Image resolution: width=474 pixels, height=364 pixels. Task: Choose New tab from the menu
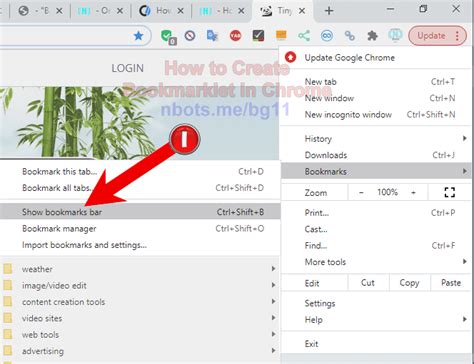(x=376, y=82)
